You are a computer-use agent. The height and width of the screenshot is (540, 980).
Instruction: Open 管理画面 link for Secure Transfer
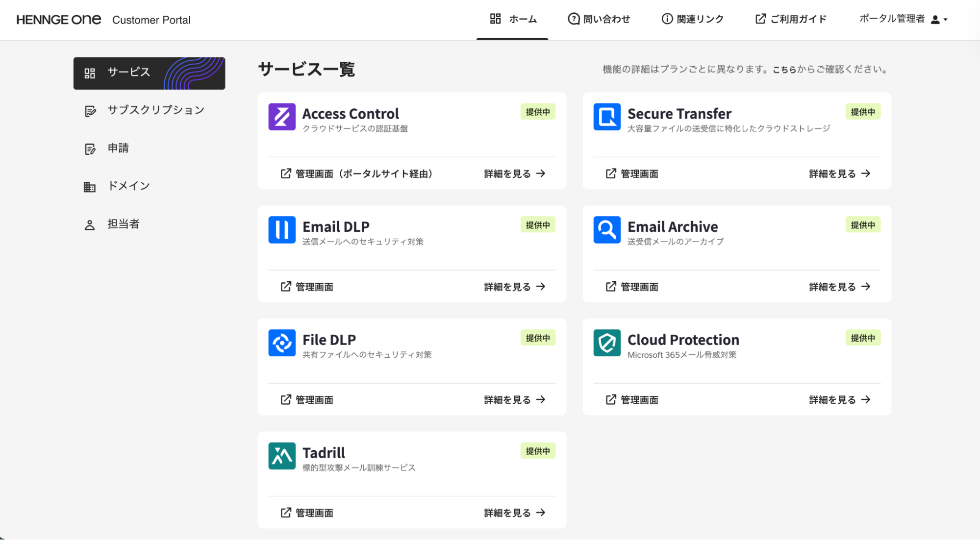(632, 173)
